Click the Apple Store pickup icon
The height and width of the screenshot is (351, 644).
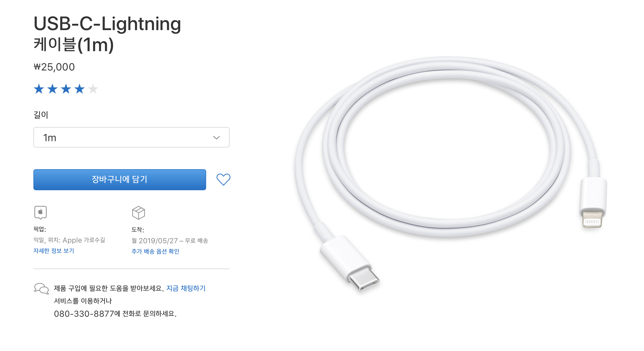pyautogui.click(x=40, y=213)
